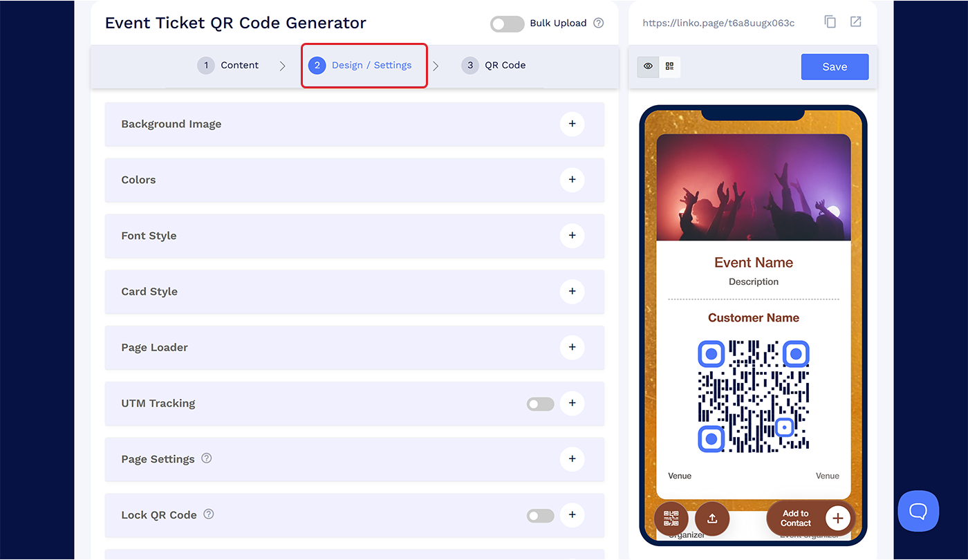Switch to QR code preview mode

(x=669, y=66)
